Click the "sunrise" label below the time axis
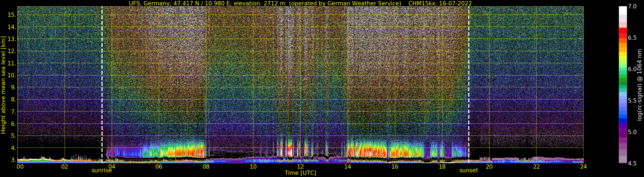Viewport: 644px width, 177px height. (102, 171)
